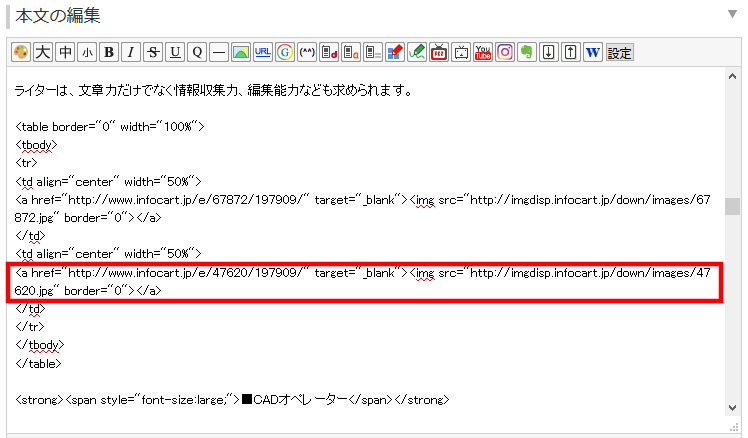
Task: Apply small font size (小)
Action: pyautogui.click(x=87, y=52)
